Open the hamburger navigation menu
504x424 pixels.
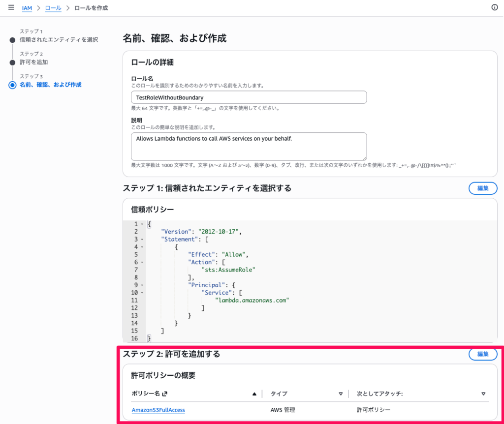[x=11, y=8]
